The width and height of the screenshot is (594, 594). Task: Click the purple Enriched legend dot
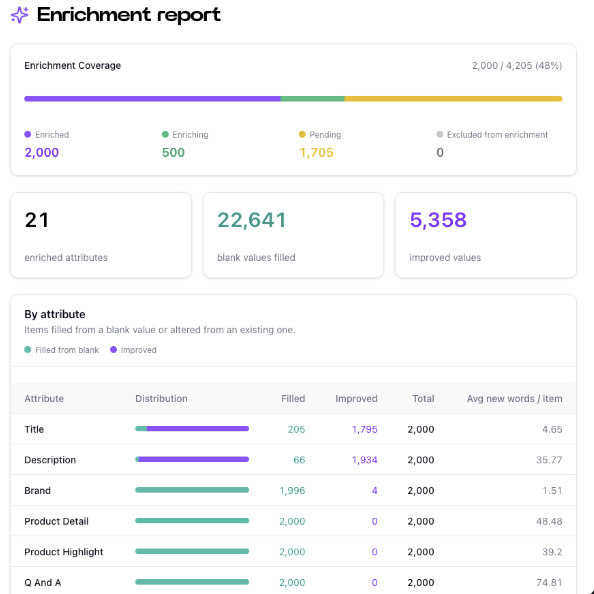(x=27, y=134)
